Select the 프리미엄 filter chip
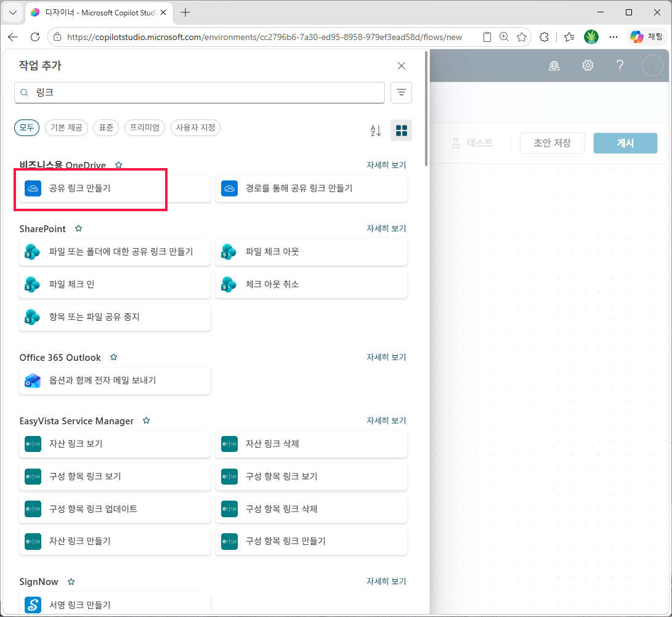672x617 pixels. pyautogui.click(x=144, y=127)
